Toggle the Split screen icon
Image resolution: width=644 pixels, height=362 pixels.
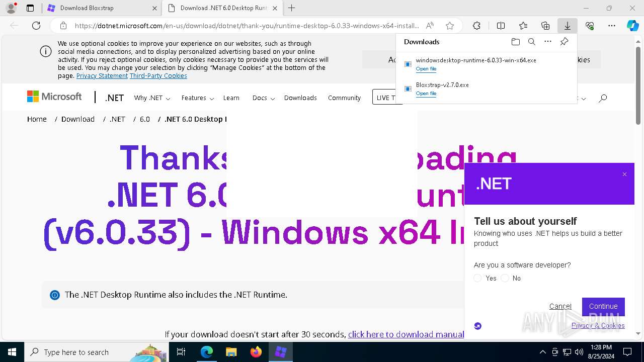[501, 26]
